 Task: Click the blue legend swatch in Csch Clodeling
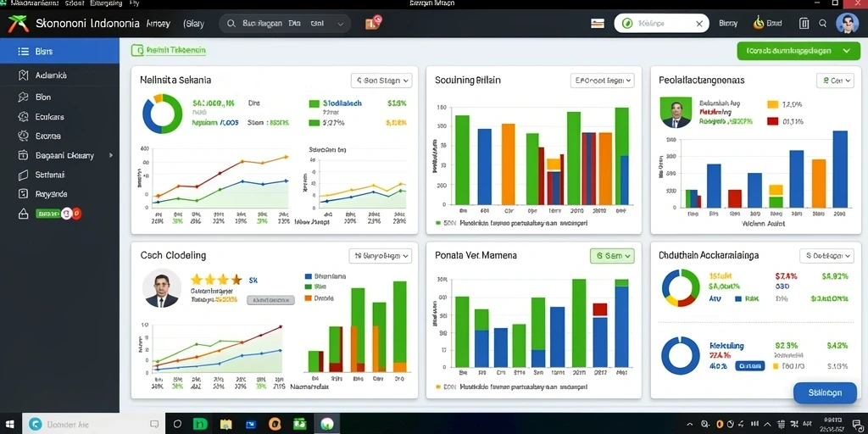[x=309, y=275]
